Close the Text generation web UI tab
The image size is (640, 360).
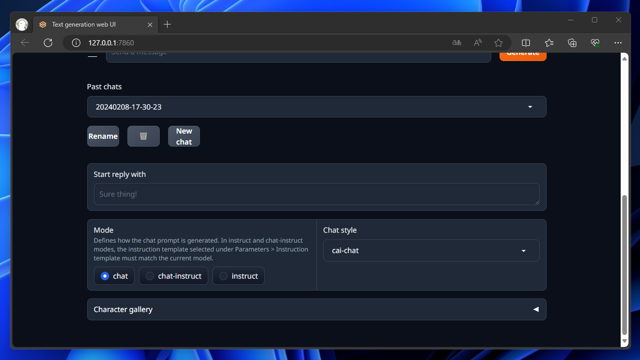tap(150, 25)
